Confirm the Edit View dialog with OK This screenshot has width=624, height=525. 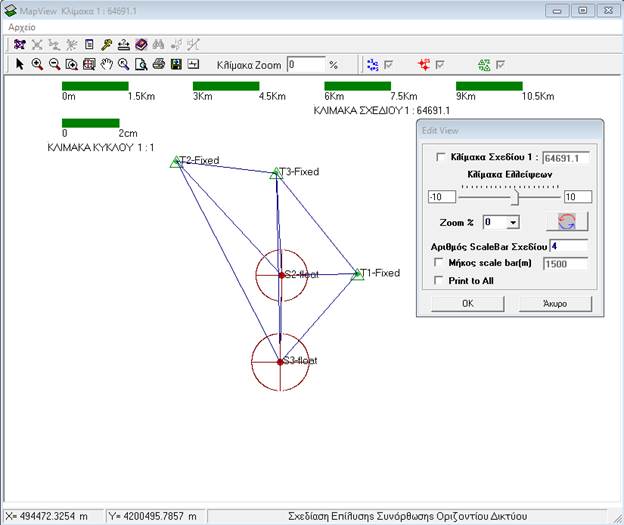(x=467, y=303)
